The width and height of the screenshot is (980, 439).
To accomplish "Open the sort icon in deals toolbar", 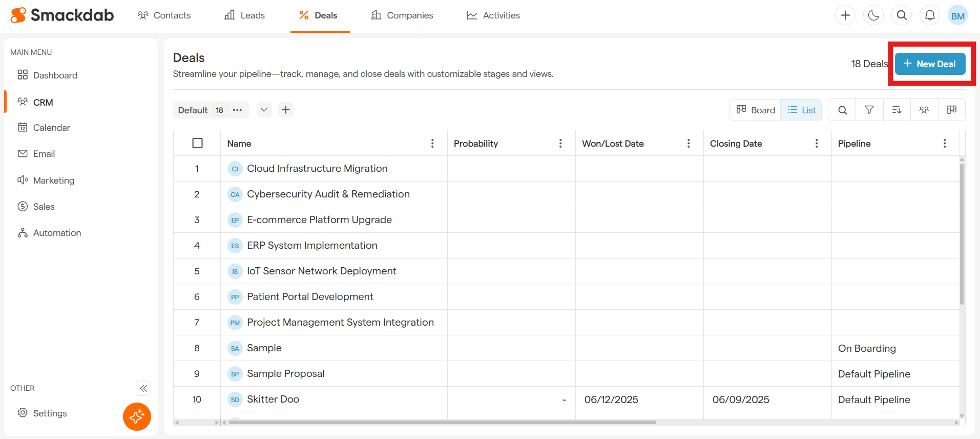I will click(896, 110).
